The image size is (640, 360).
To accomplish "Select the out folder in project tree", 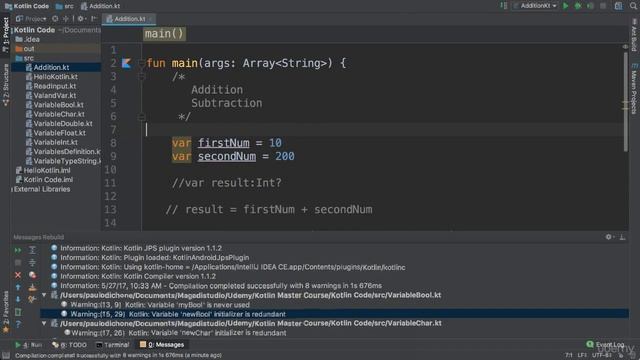I will pos(25,49).
